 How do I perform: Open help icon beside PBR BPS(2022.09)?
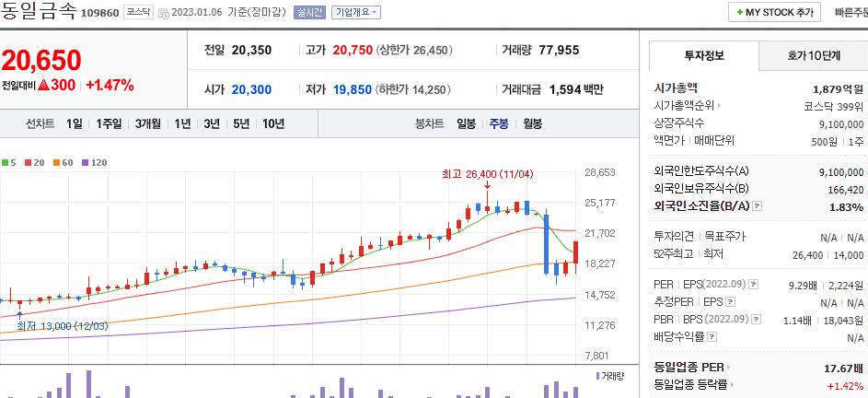(757, 320)
